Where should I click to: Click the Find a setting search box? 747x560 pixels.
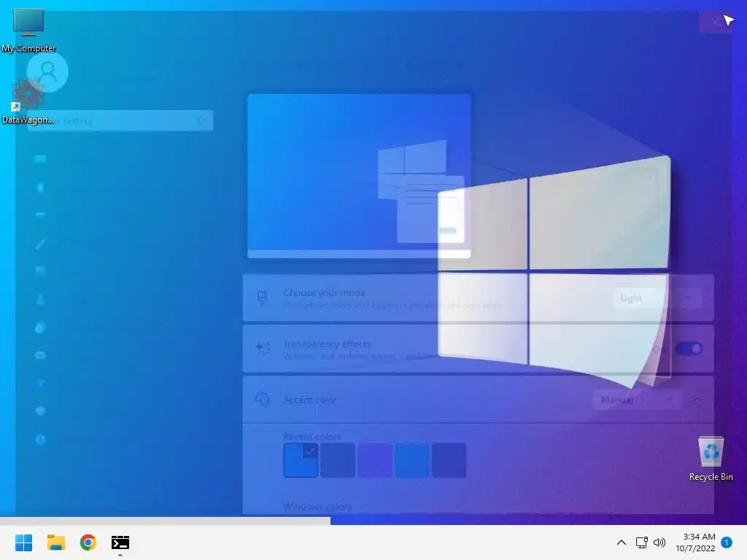point(120,121)
